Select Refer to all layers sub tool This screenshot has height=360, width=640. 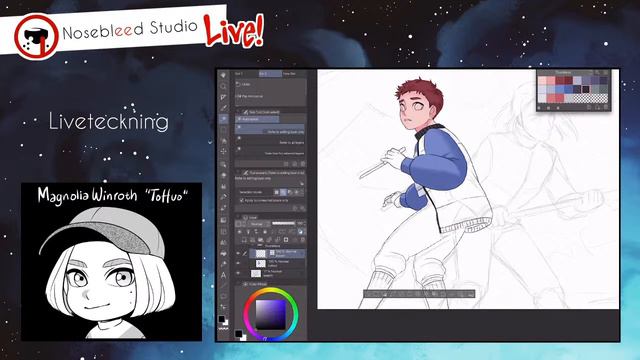click(x=270, y=140)
